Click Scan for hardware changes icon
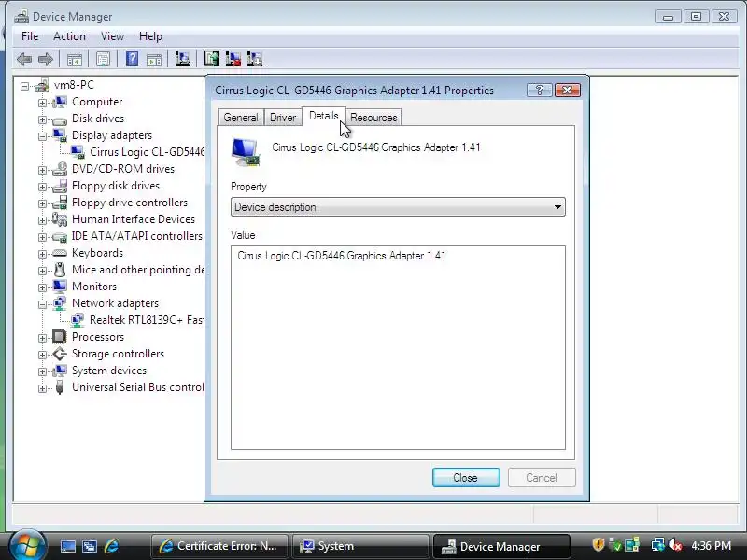 (182, 59)
